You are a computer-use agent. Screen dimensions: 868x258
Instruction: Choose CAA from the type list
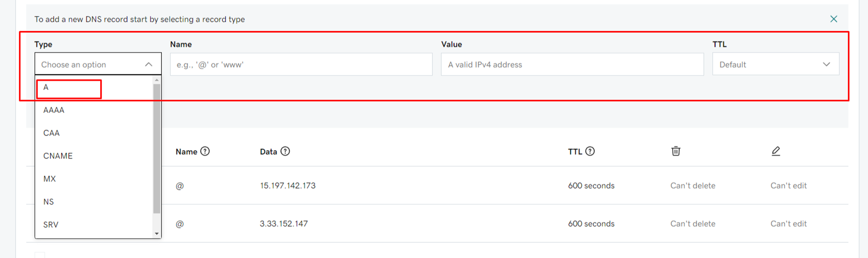click(x=94, y=133)
